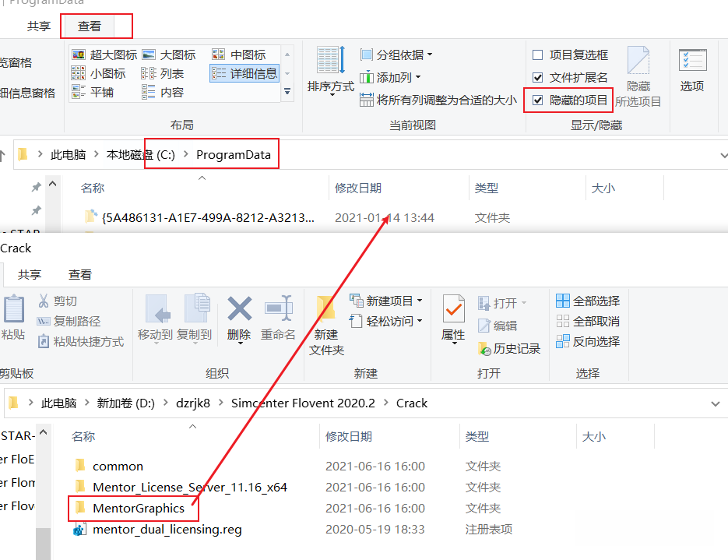This screenshot has height=560, width=728.
Task: Invert the current selection
Action: pos(588,341)
